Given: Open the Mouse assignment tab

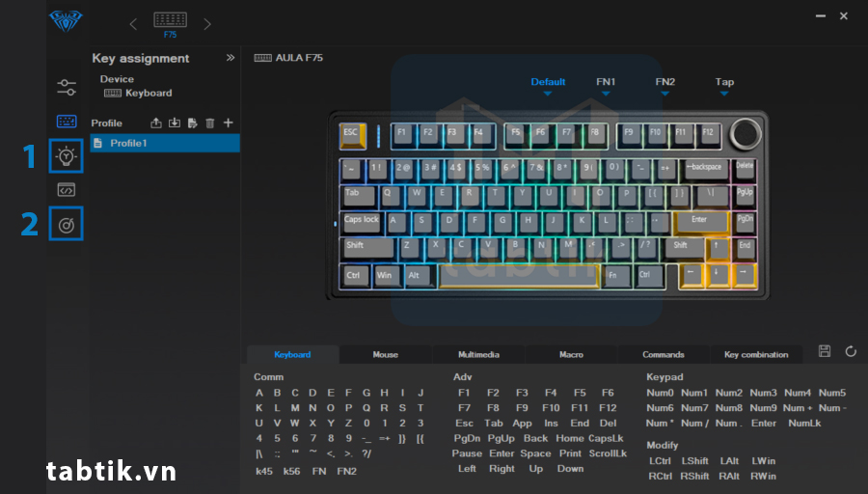Looking at the screenshot, I should pos(385,354).
